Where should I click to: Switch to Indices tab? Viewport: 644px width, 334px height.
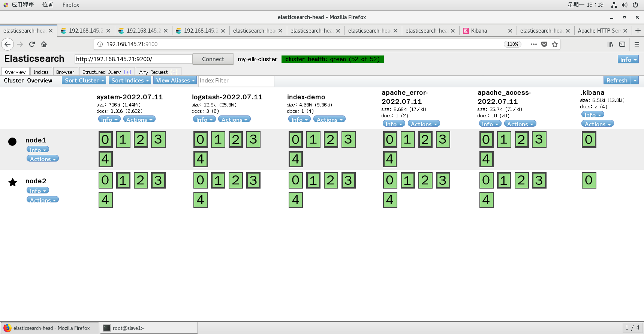(x=41, y=72)
